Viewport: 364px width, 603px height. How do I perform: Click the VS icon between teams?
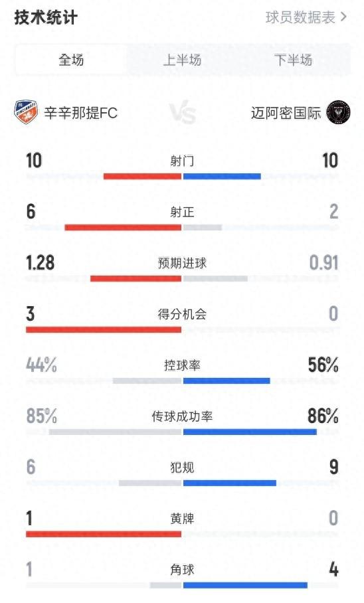(183, 112)
